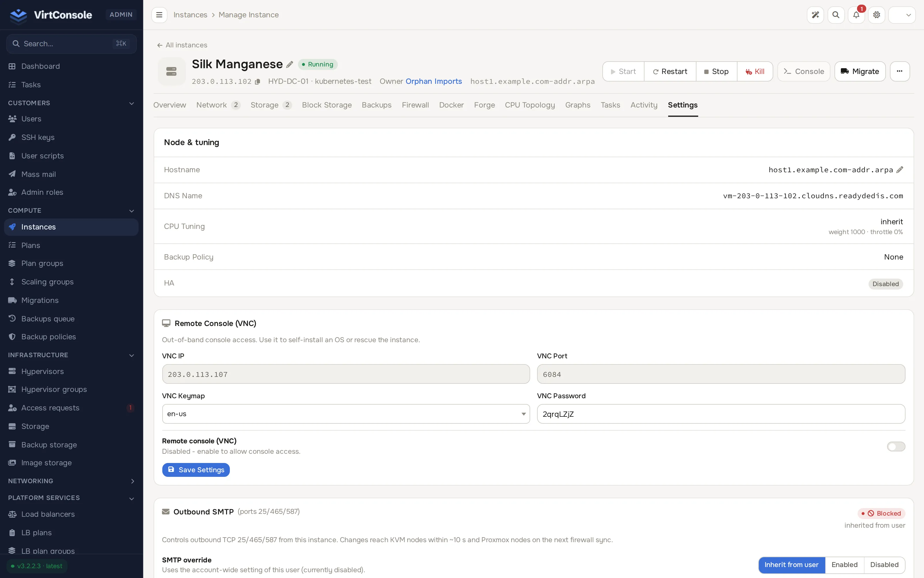Go back to All instances
The width and height of the screenshot is (924, 578).
[x=182, y=45]
